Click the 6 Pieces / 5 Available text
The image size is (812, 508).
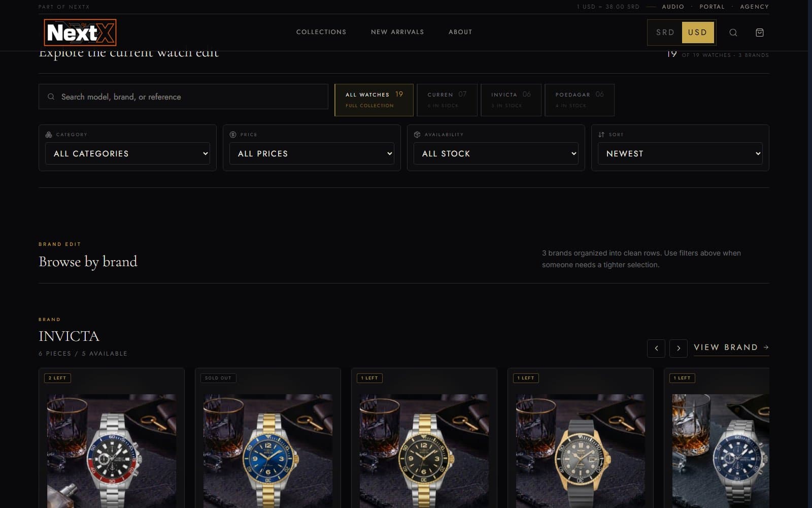(83, 354)
